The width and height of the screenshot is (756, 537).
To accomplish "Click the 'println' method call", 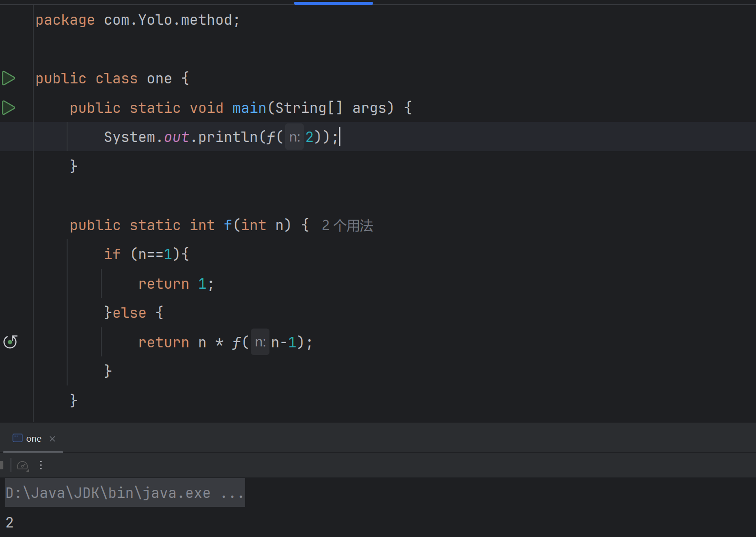I will tap(228, 137).
